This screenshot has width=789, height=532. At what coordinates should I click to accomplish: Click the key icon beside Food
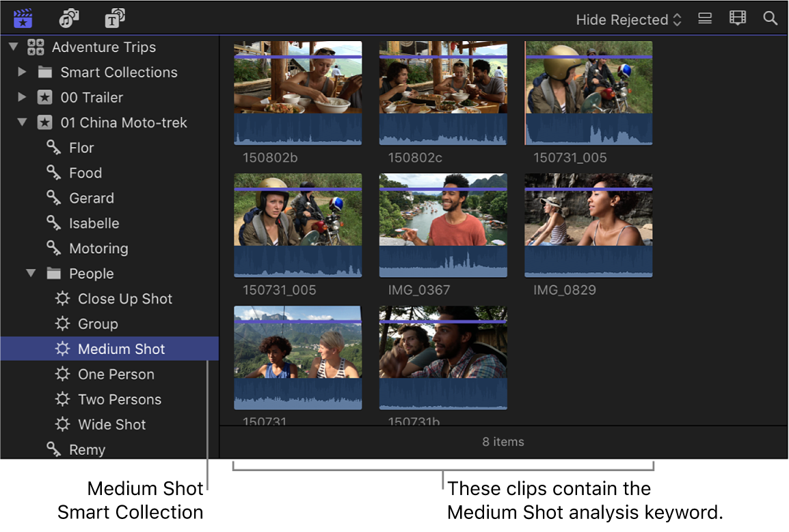tap(52, 172)
